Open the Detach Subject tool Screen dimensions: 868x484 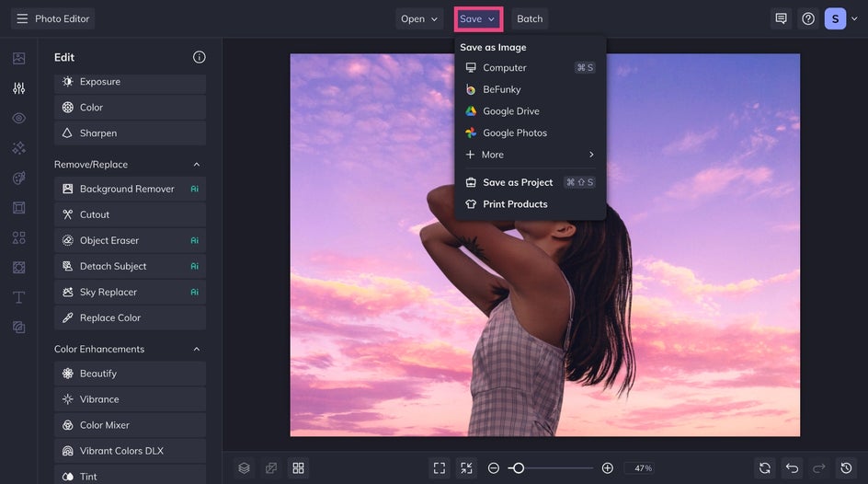click(x=130, y=266)
